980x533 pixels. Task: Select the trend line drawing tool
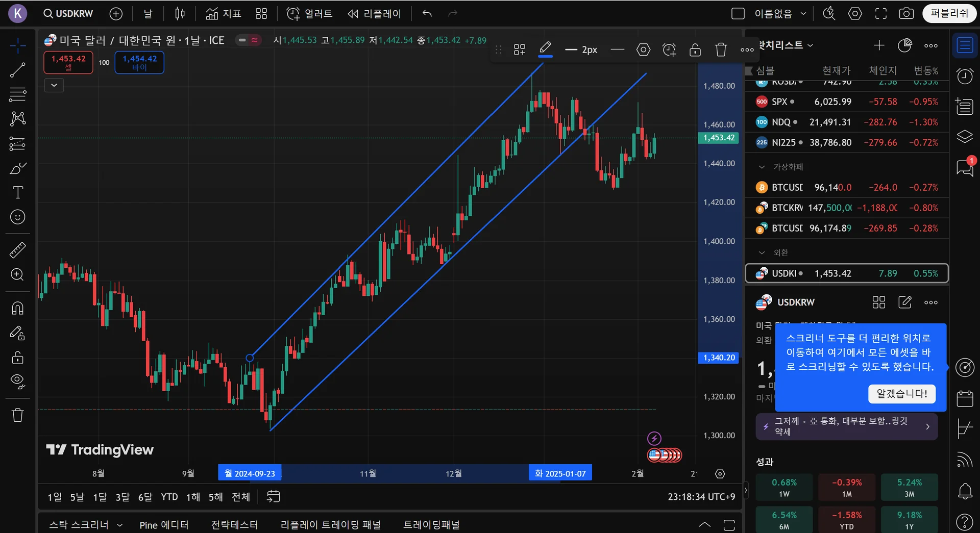click(x=18, y=70)
